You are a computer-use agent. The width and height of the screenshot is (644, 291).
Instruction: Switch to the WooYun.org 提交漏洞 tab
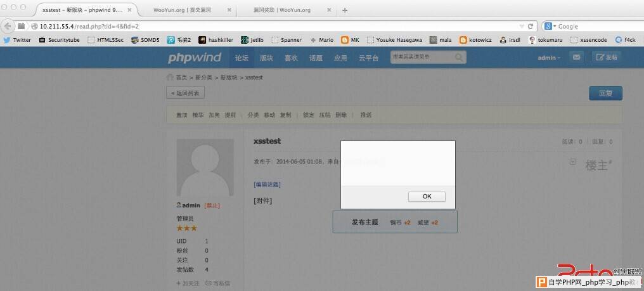182,10
